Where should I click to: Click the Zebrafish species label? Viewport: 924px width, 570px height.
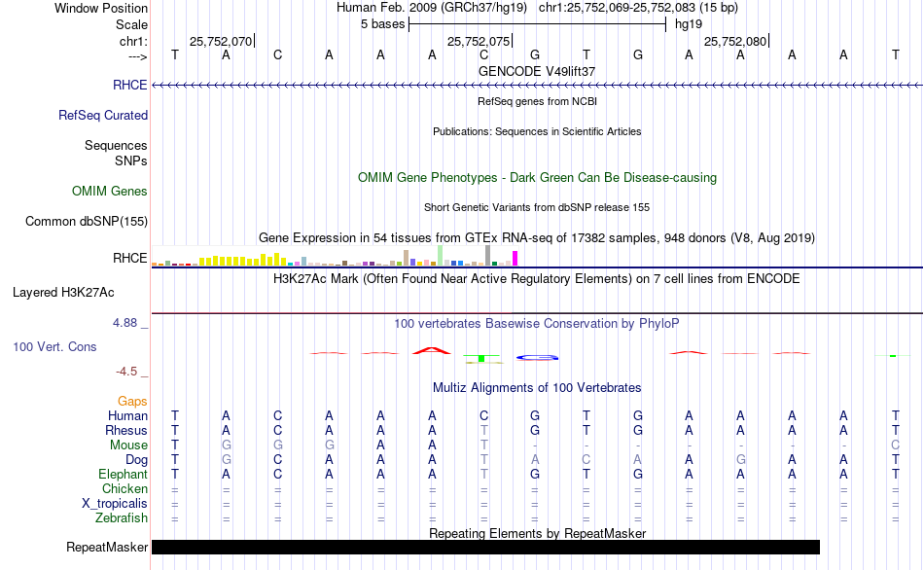click(122, 517)
